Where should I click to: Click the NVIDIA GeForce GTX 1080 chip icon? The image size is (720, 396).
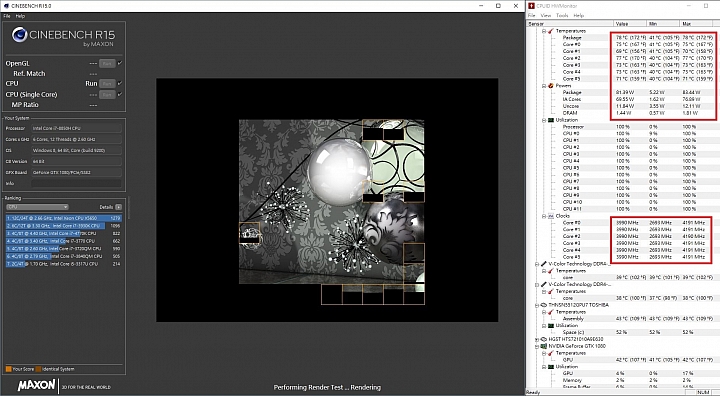point(544,346)
